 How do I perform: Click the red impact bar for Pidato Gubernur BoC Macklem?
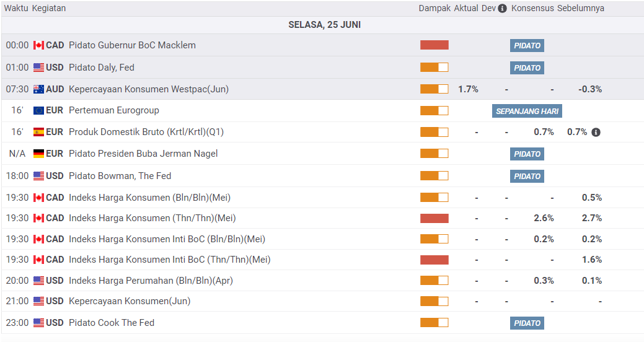[434, 45]
